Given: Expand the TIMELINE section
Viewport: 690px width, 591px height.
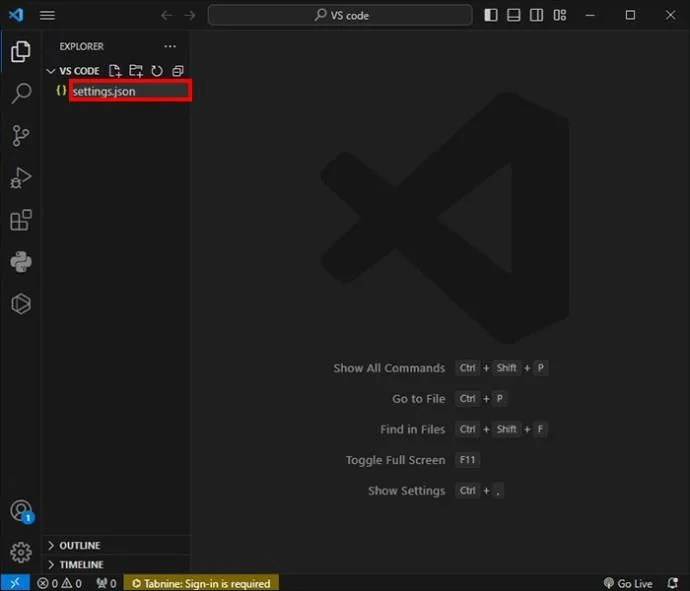Looking at the screenshot, I should pyautogui.click(x=117, y=565).
